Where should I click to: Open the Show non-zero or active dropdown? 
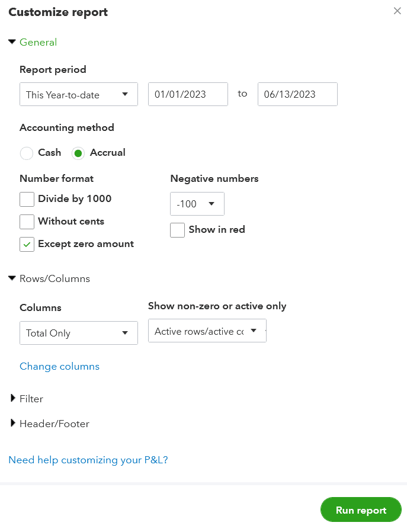pyautogui.click(x=207, y=331)
